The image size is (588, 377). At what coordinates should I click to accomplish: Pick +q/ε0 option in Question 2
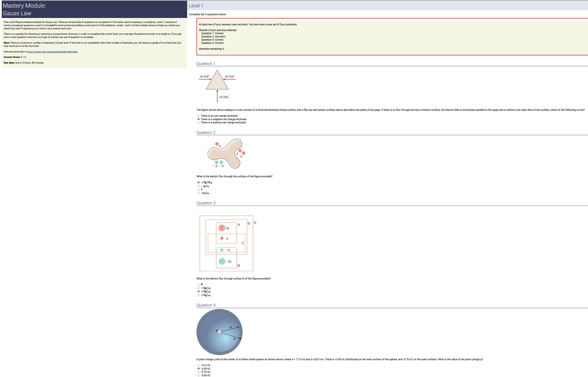pos(198,193)
